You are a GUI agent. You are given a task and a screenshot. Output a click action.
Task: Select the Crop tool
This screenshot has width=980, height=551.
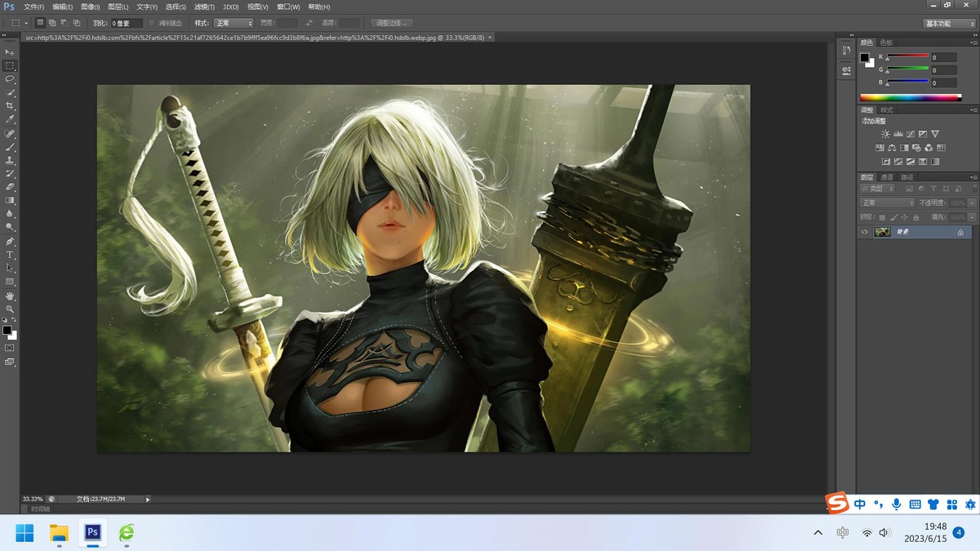[10, 106]
